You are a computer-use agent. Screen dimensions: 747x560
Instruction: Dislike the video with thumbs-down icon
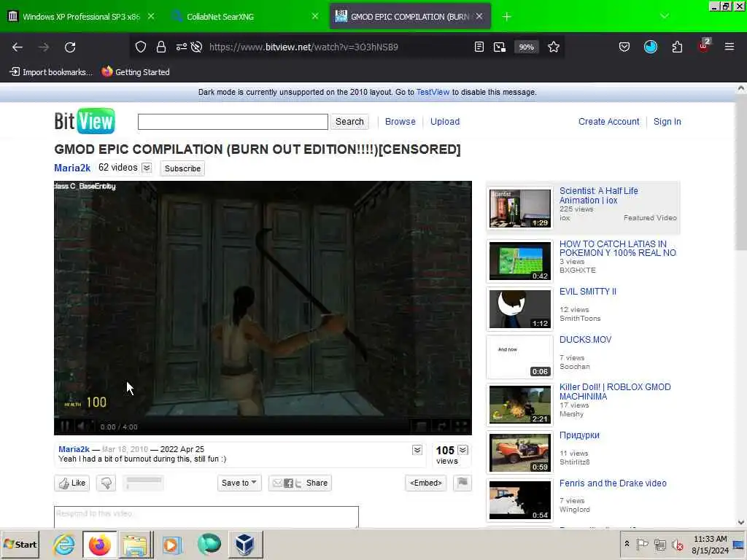pyautogui.click(x=107, y=483)
